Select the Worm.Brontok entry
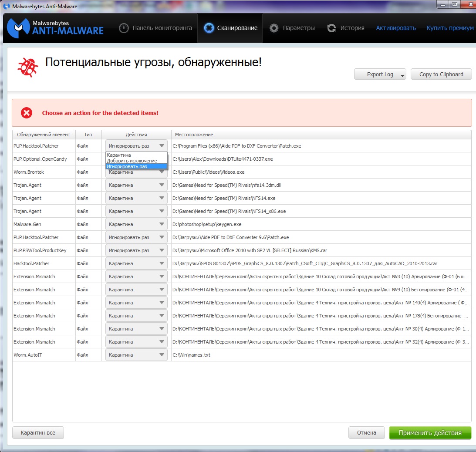This screenshot has height=452, width=476. pos(29,172)
